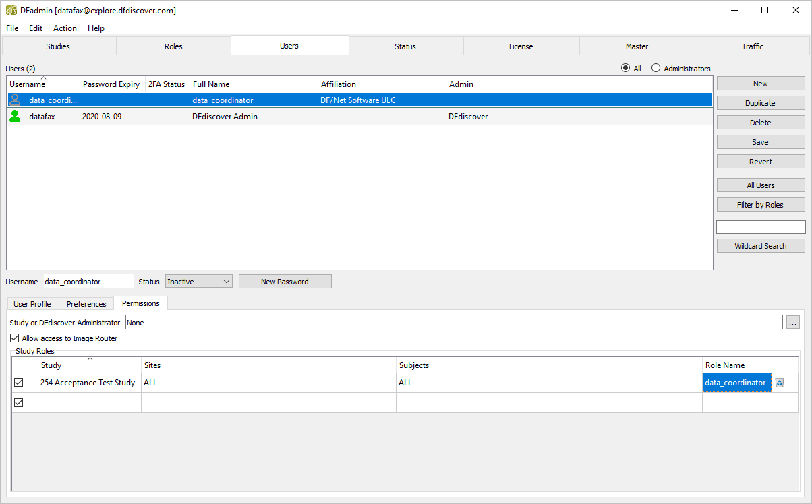Image resolution: width=812 pixels, height=504 pixels.
Task: Enable the Administrators radio filter
Action: [x=656, y=69]
